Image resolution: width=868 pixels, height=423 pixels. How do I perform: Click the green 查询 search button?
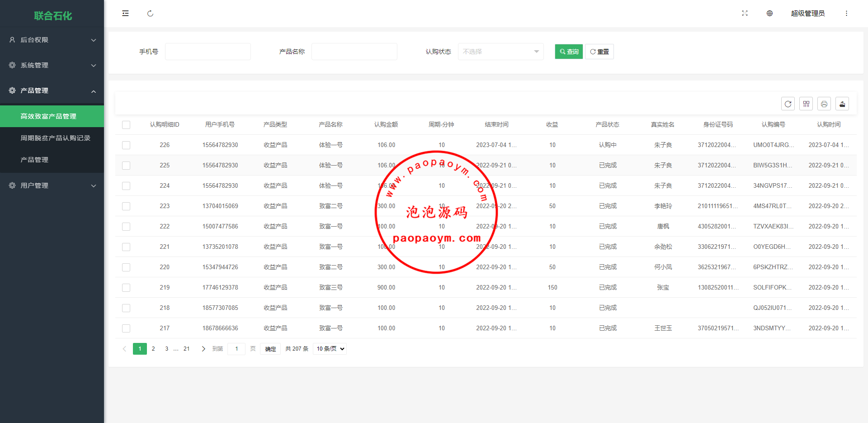point(569,52)
